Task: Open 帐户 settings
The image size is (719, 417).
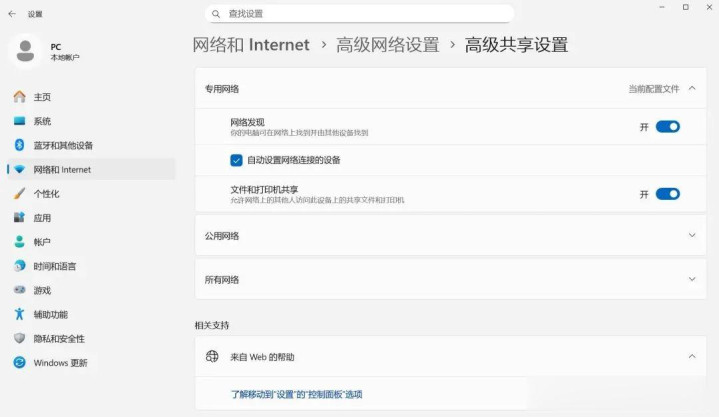Action: [91, 242]
